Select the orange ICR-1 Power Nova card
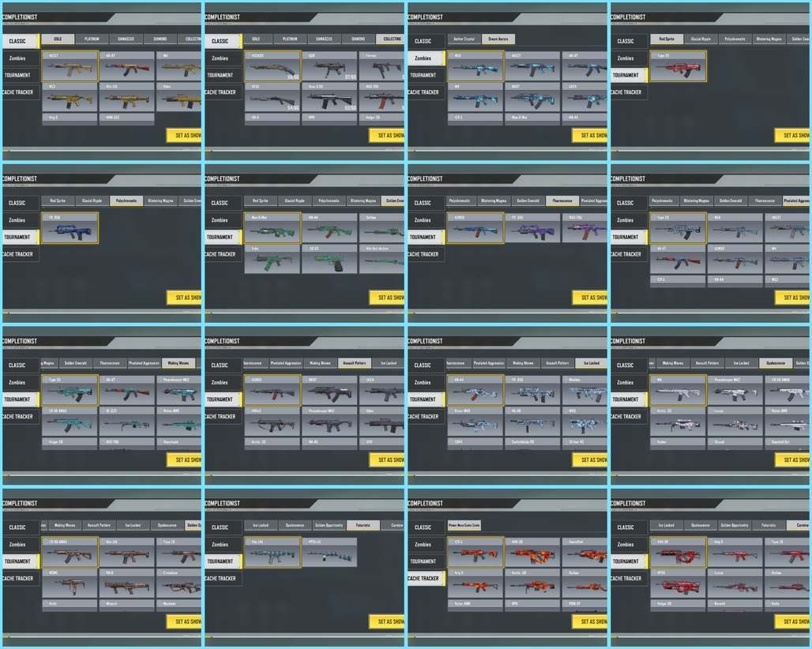Viewport: 812px width, 649px height. coord(476,553)
